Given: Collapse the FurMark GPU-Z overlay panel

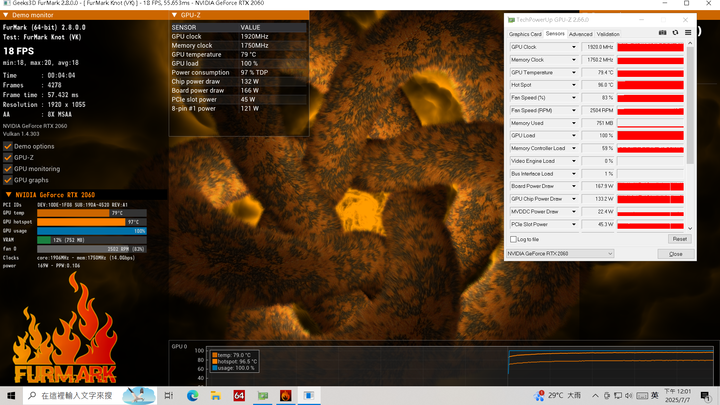Looking at the screenshot, I should 174,15.
